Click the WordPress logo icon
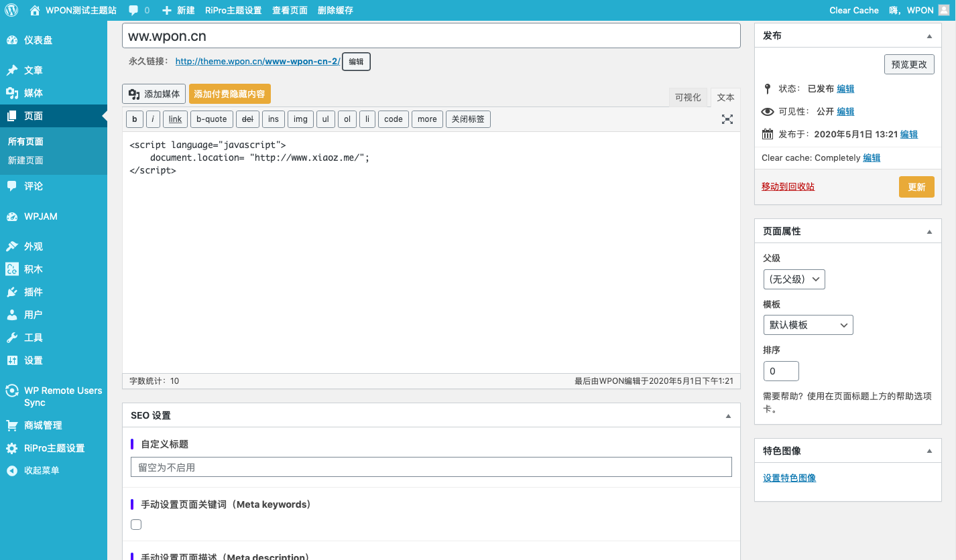Screen dimensions: 956x560 11,10
